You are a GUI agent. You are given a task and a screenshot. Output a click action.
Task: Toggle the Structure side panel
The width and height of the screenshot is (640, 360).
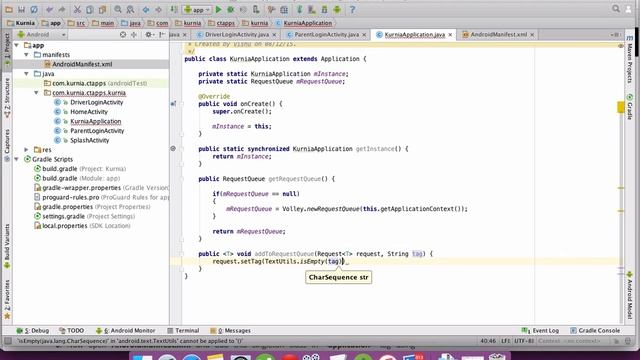pyautogui.click(x=7, y=98)
